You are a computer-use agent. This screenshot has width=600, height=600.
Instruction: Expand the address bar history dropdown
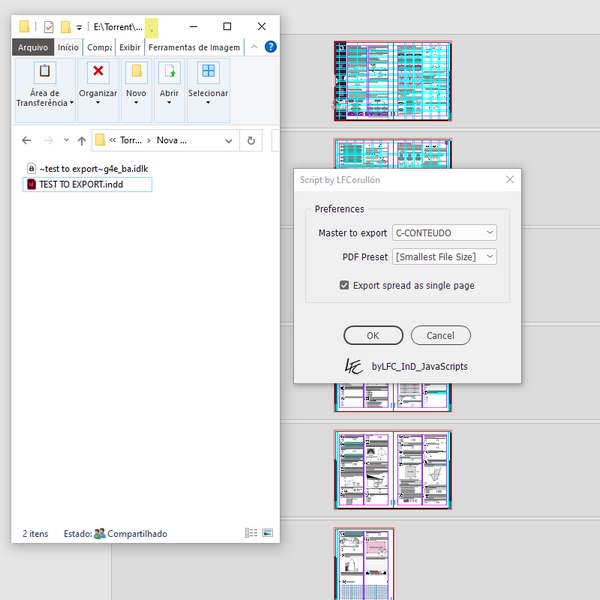click(225, 140)
